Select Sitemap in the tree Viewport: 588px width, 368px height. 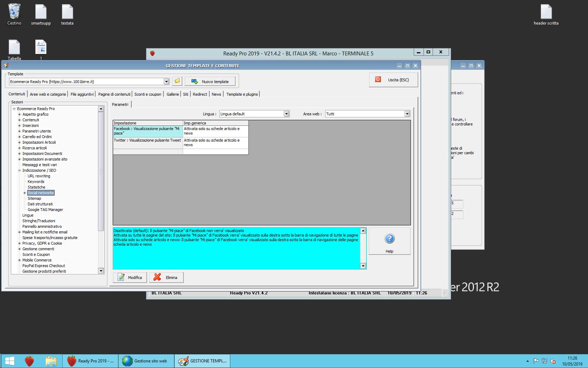point(34,198)
